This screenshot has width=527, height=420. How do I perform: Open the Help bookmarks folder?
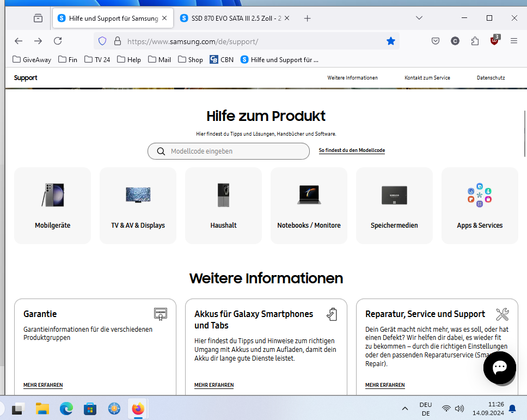(x=129, y=59)
